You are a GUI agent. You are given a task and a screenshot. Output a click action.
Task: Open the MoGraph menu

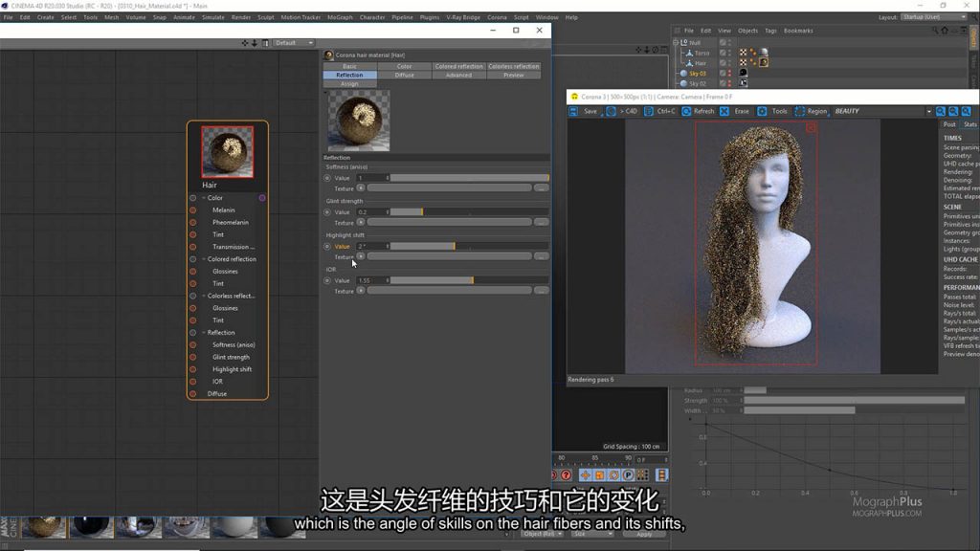click(x=340, y=17)
